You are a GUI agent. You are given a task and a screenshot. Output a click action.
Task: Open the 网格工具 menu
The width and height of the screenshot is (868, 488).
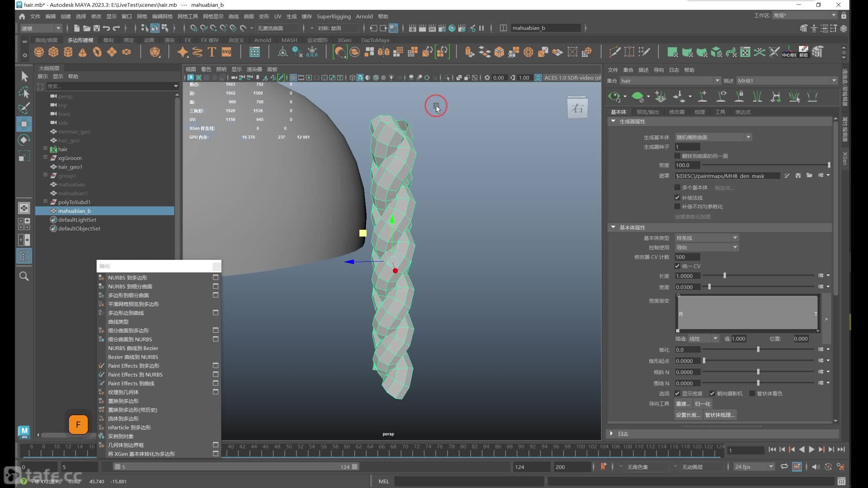pos(188,16)
